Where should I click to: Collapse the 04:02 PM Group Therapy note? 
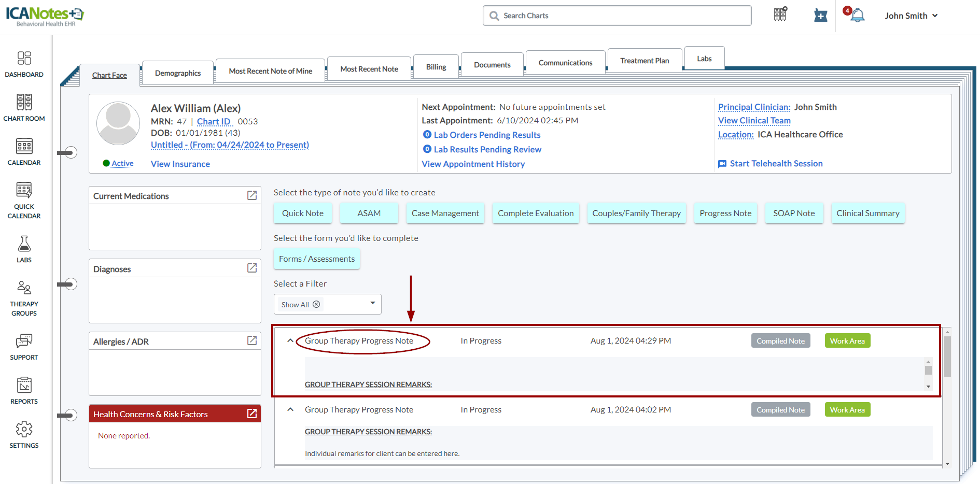click(290, 409)
